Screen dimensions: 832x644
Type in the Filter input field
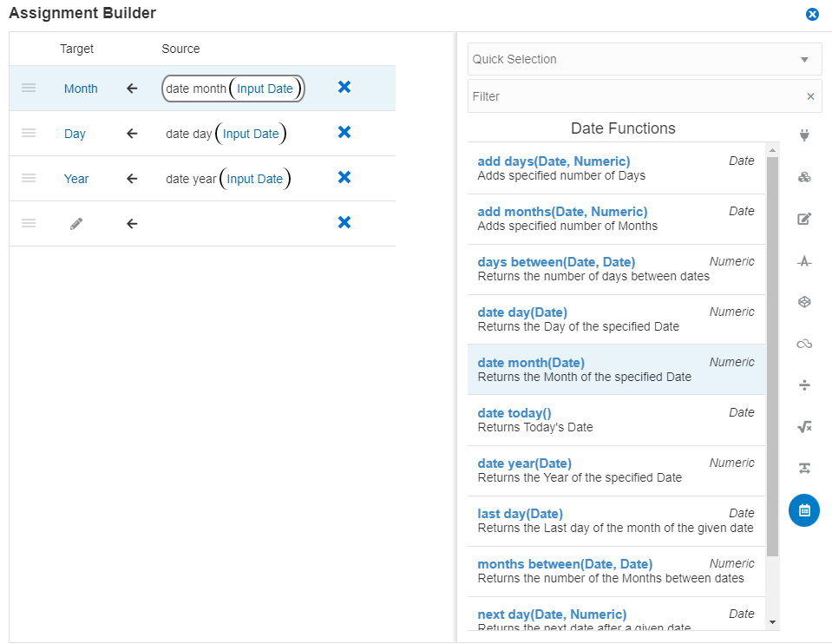pos(633,96)
